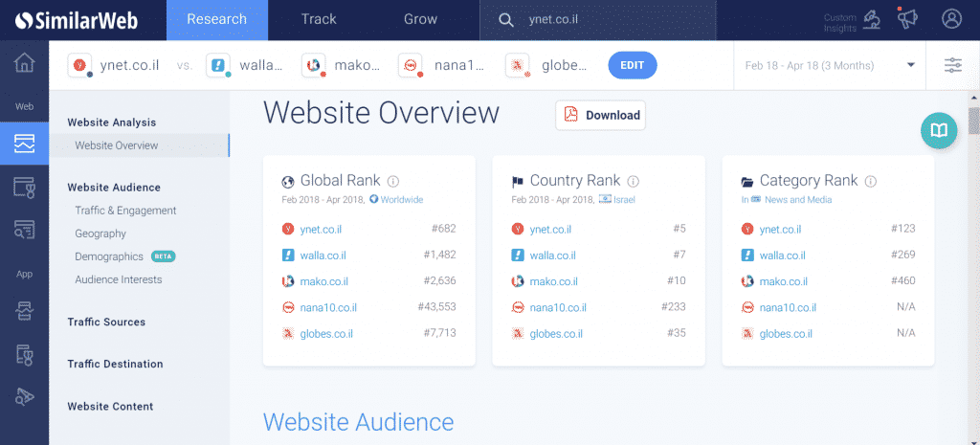
Task: Click the globe icon beside Global Rank
Action: [x=287, y=182]
